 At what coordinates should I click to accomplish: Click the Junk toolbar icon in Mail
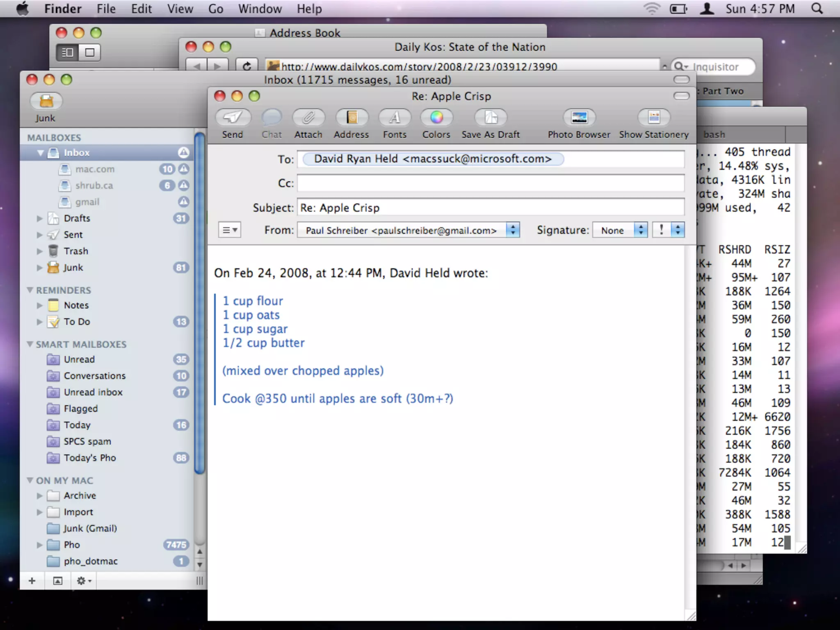(46, 101)
